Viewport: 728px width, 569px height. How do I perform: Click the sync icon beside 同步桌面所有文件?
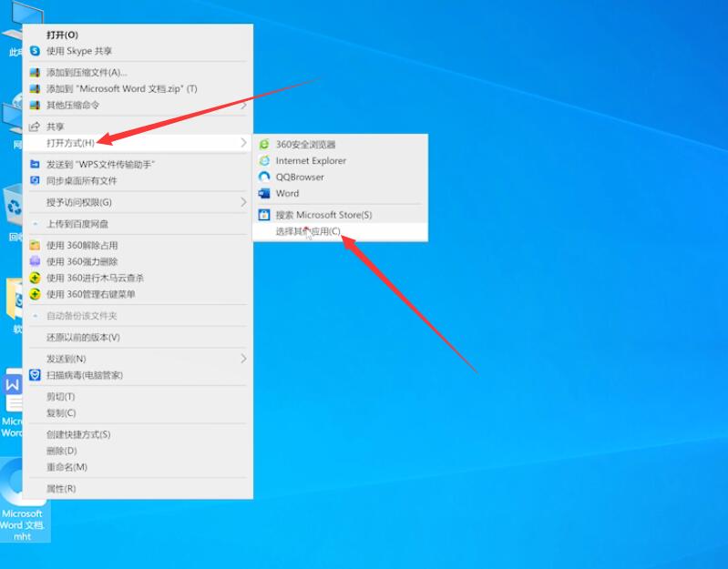click(x=35, y=180)
